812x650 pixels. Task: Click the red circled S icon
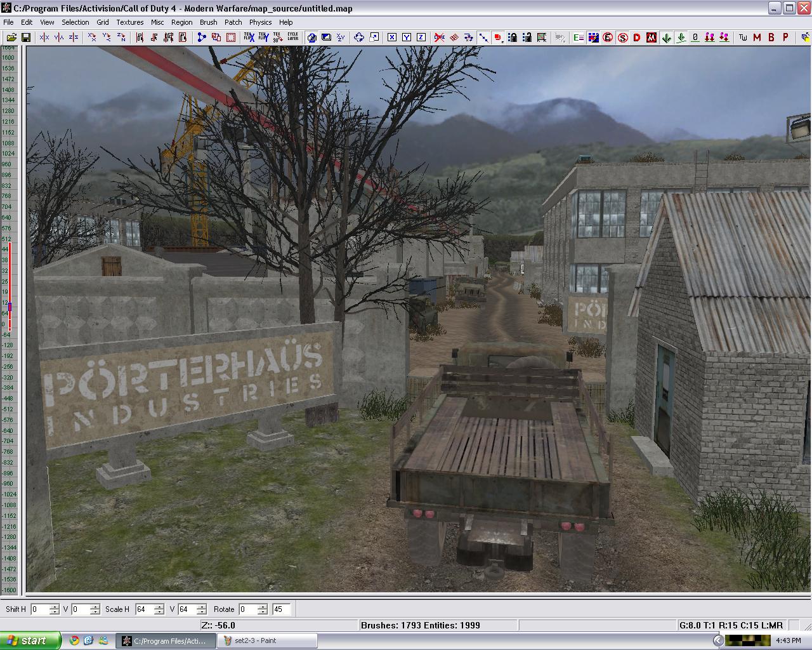pyautogui.click(x=622, y=37)
